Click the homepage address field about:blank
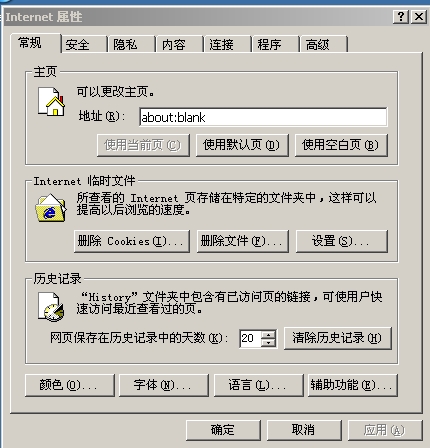The image size is (430, 448). click(263, 117)
